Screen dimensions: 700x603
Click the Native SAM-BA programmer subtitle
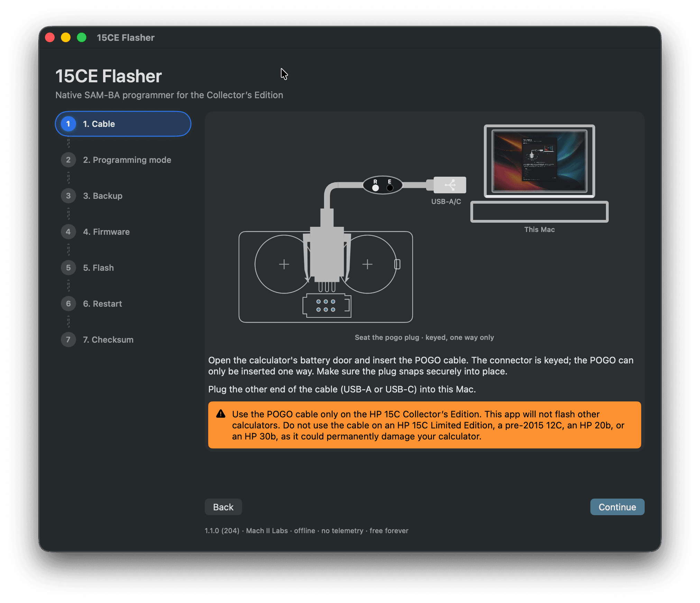pyautogui.click(x=169, y=95)
